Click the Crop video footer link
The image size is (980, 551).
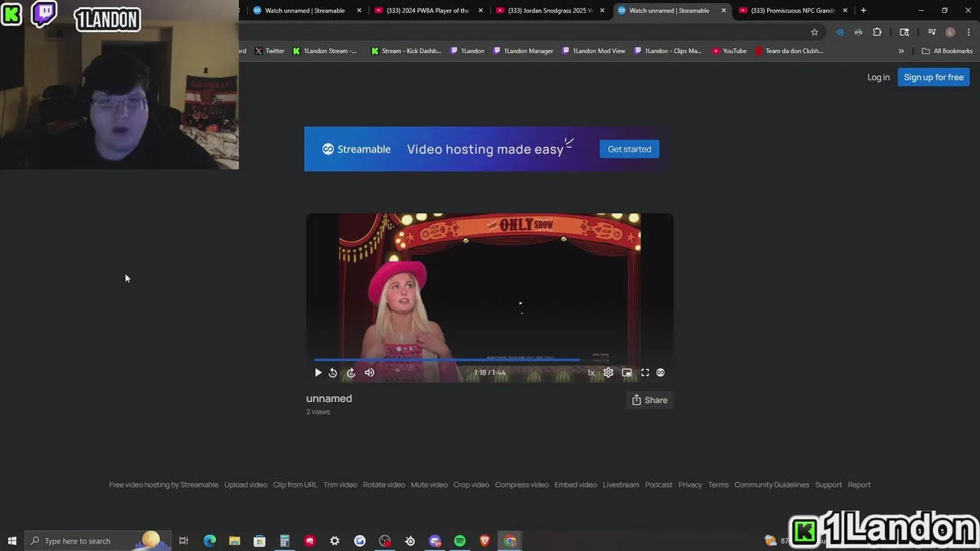(471, 484)
